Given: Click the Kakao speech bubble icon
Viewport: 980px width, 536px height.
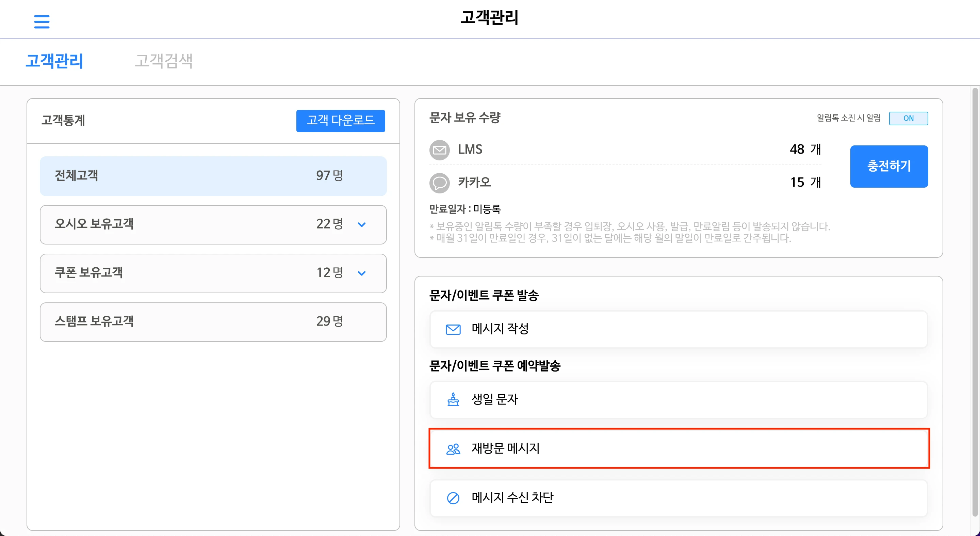Looking at the screenshot, I should (439, 183).
